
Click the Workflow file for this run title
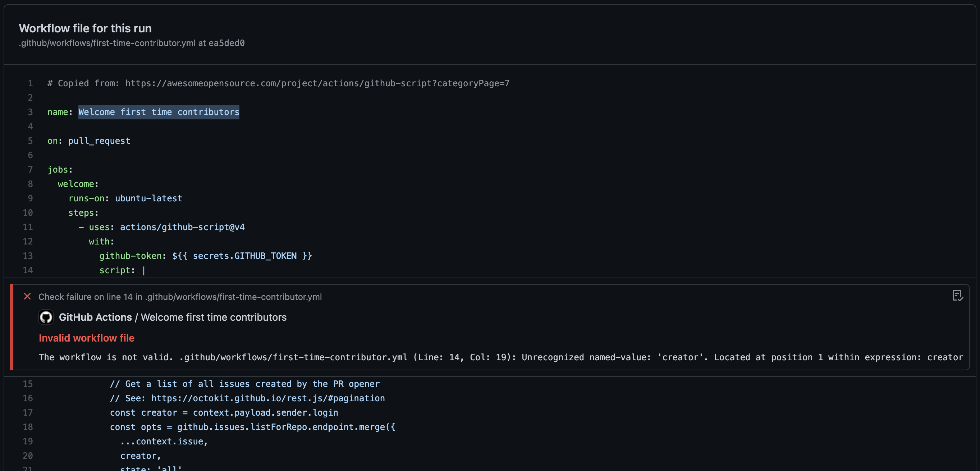pyautogui.click(x=85, y=28)
